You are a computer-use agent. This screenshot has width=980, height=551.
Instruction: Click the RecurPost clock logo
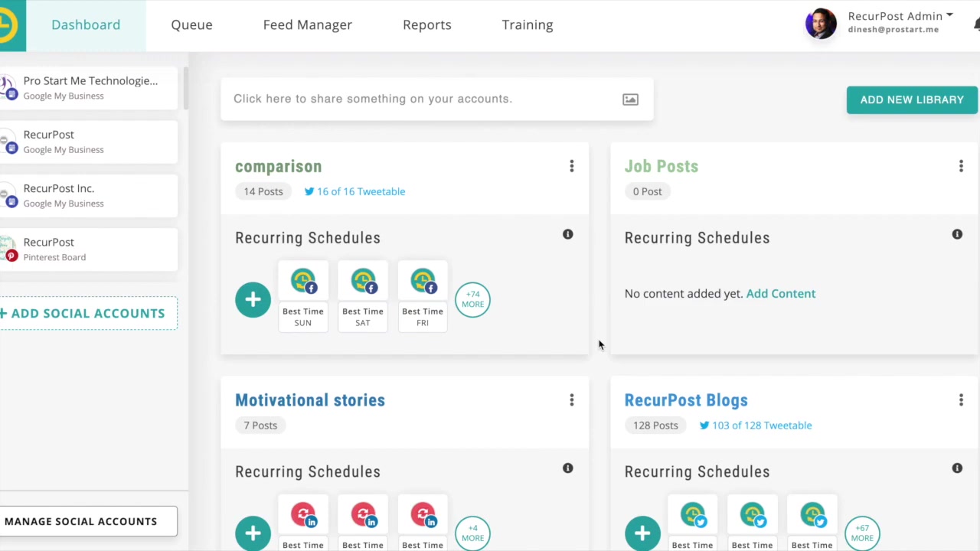pyautogui.click(x=9, y=25)
